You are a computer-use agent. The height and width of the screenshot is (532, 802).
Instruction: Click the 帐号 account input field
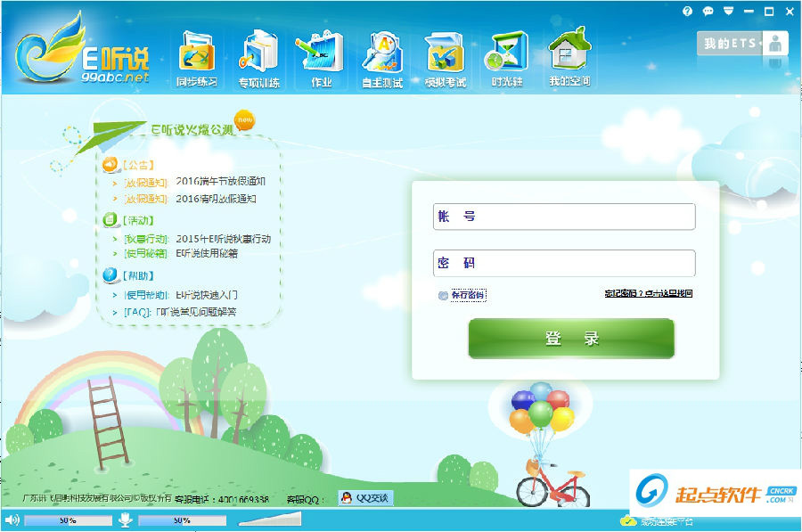pyautogui.click(x=564, y=217)
